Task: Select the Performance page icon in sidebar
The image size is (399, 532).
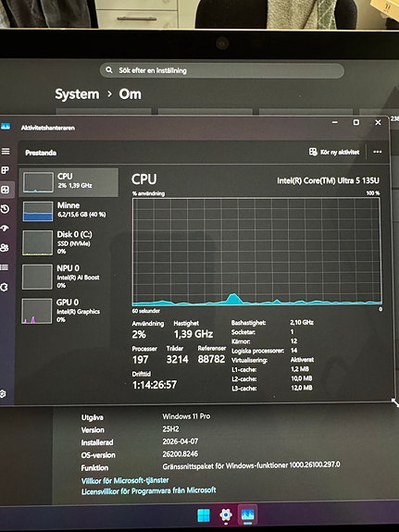Action: (6, 190)
